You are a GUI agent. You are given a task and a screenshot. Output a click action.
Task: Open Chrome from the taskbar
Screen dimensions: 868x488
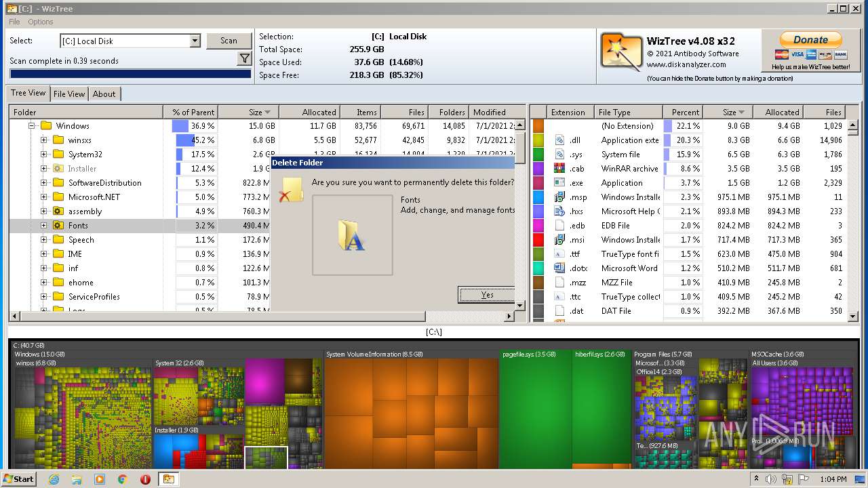[x=122, y=479]
